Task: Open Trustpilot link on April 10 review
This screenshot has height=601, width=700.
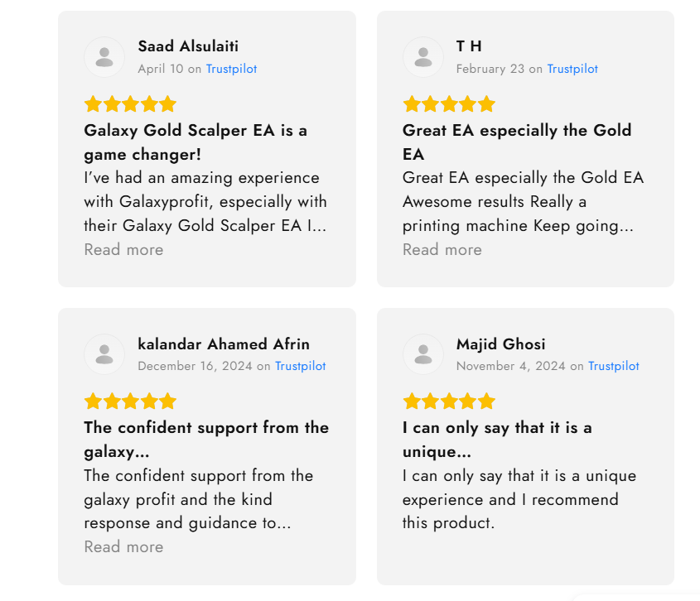Action: coord(231,69)
